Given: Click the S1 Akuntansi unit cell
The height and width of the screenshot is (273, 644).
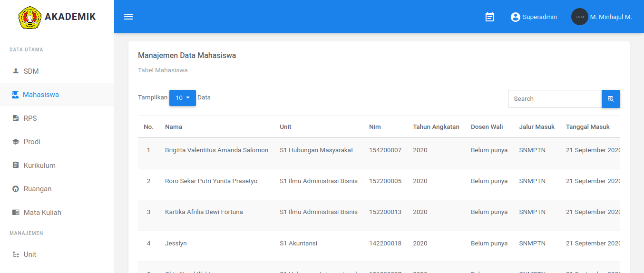Looking at the screenshot, I should pos(298,243).
